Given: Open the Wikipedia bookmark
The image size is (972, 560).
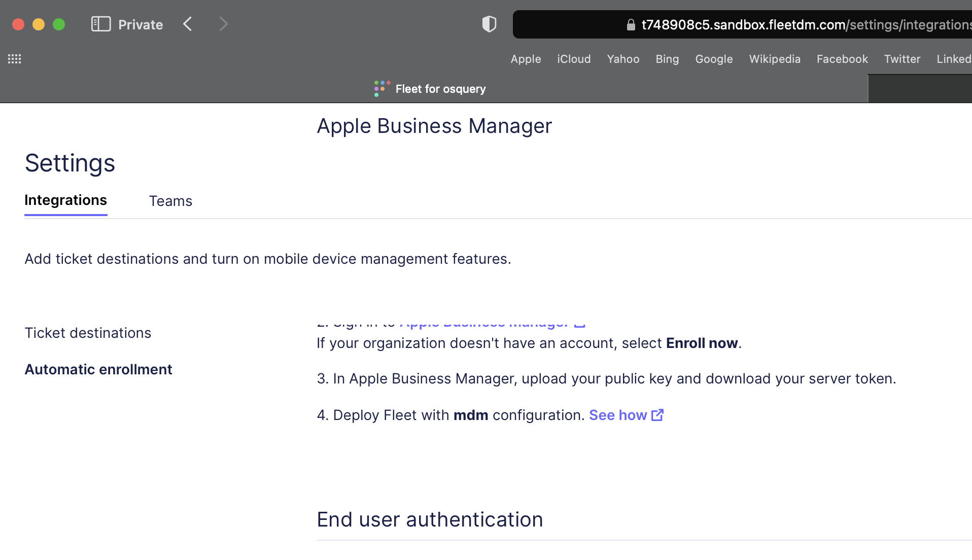Looking at the screenshot, I should [x=775, y=59].
